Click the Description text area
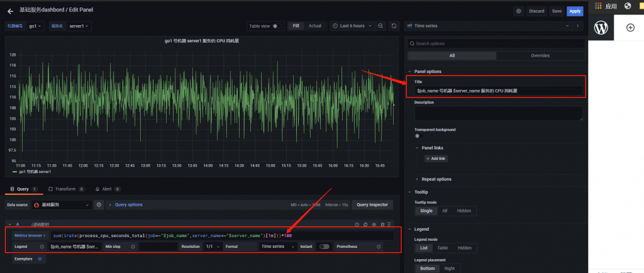Viewport: 644px width, 273px height. (498, 113)
